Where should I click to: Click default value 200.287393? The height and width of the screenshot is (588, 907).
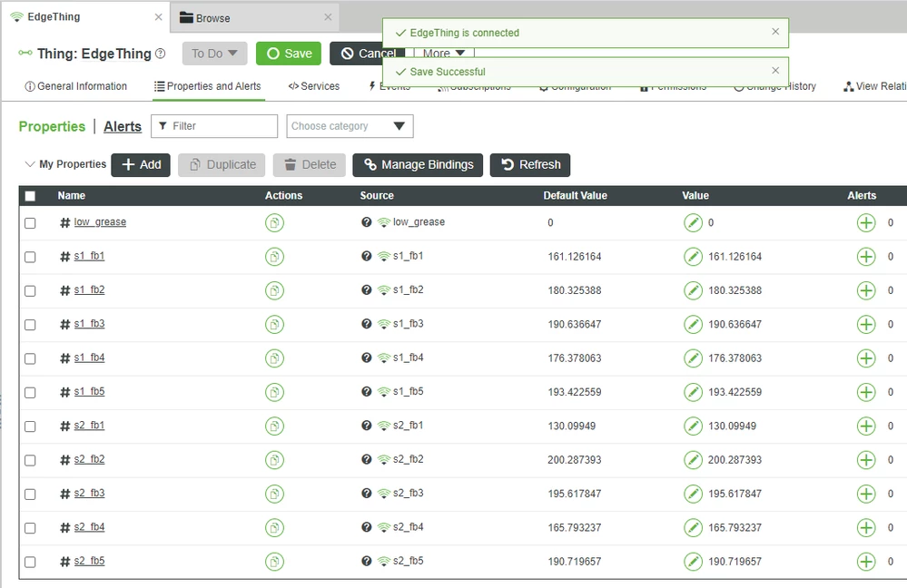point(575,460)
